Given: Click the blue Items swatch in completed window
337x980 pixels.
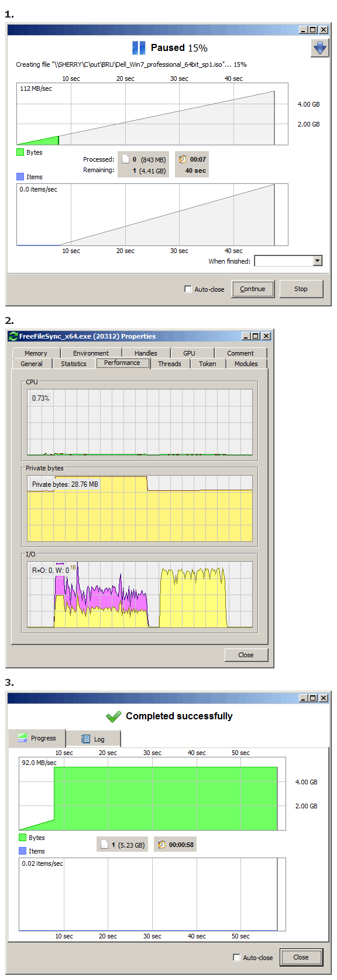Looking at the screenshot, I should pyautogui.click(x=23, y=851).
